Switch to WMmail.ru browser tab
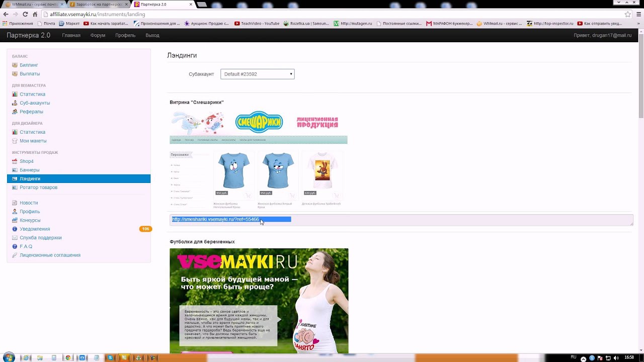This screenshot has width=644, height=362. coord(33,5)
